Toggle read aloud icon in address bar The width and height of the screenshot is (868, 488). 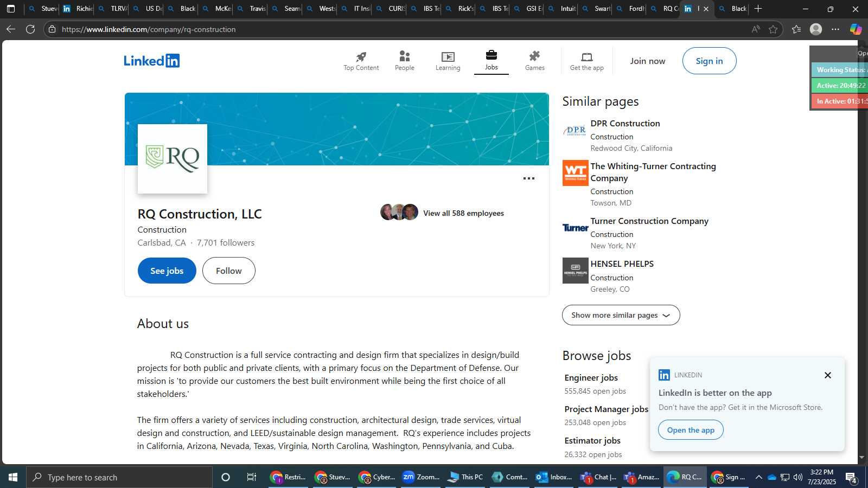click(756, 29)
